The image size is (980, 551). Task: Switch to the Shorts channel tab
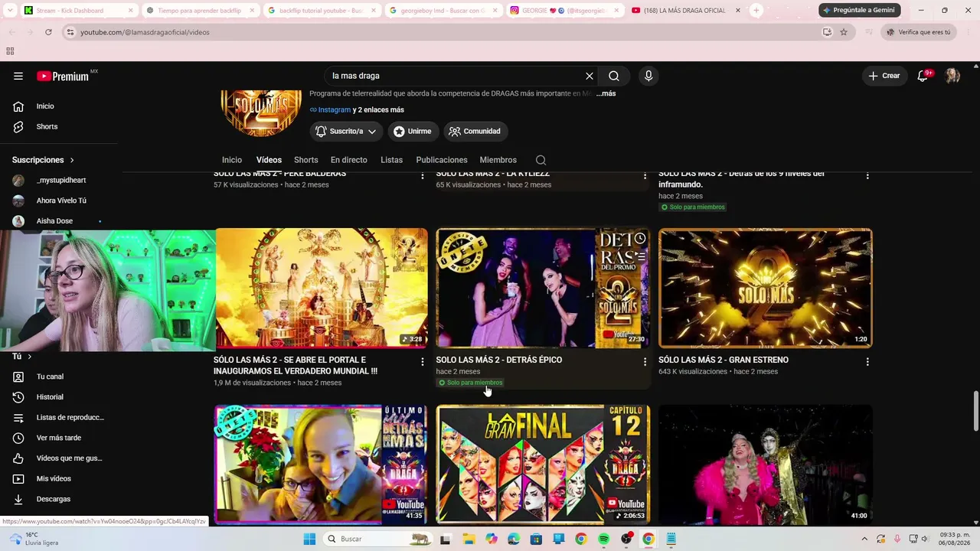point(305,160)
